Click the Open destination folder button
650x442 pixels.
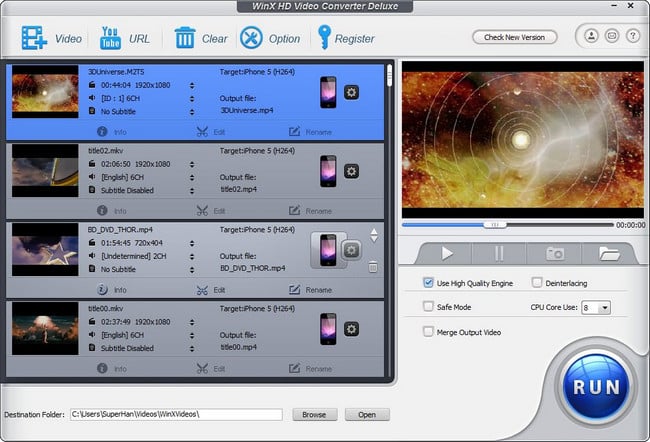(367, 414)
